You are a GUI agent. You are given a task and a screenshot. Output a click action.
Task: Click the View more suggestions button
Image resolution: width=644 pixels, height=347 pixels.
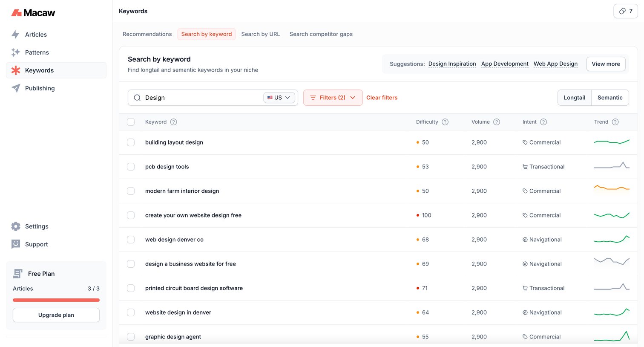click(606, 64)
